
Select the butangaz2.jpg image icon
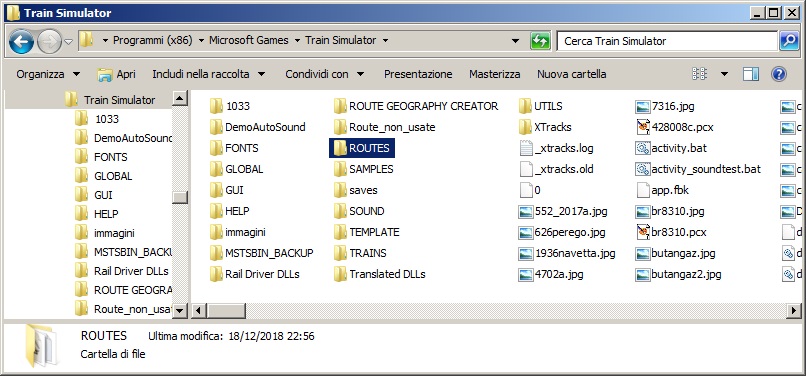pyautogui.click(x=643, y=275)
